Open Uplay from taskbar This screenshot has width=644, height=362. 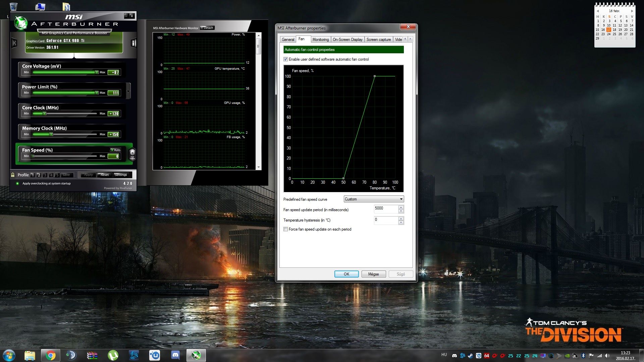click(155, 355)
